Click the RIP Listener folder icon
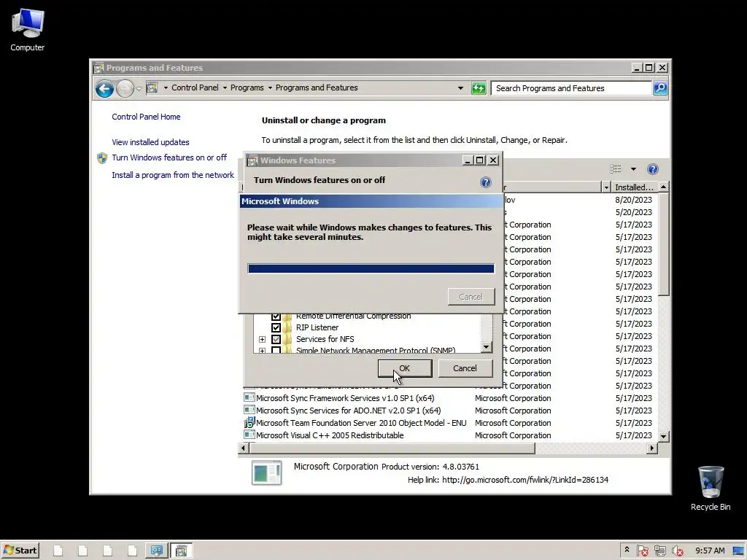This screenshot has width=747, height=560. pos(287,327)
